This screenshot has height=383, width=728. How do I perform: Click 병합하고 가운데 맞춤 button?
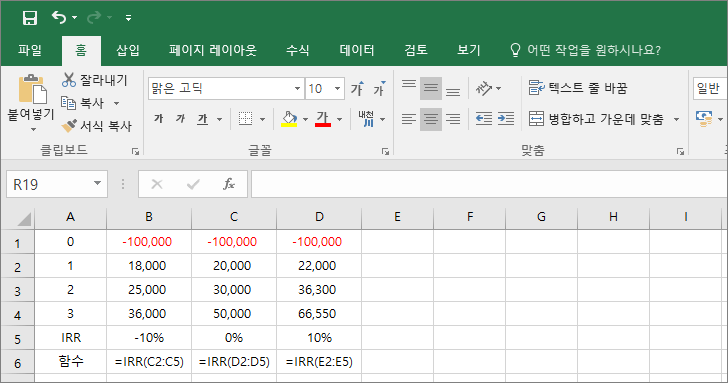pyautogui.click(x=596, y=119)
